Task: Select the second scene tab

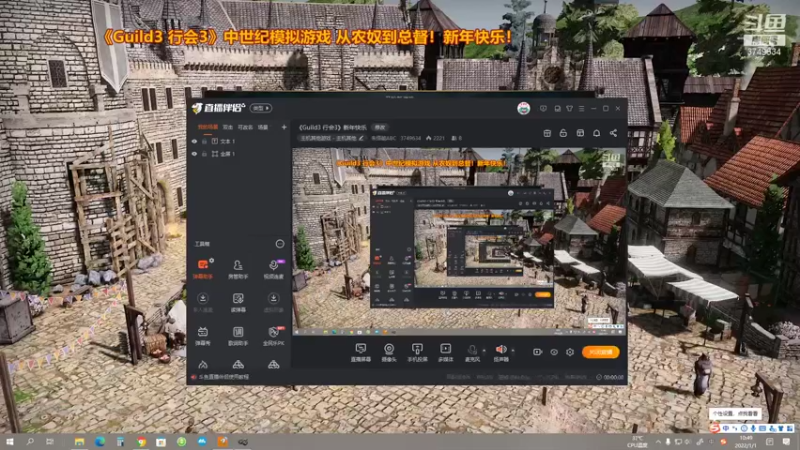Action: [x=228, y=127]
